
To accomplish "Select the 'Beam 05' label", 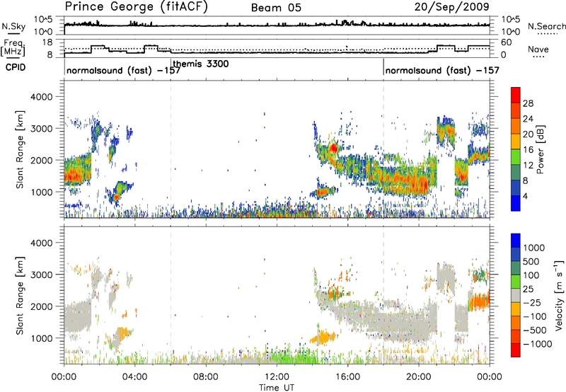I will 276,8.
